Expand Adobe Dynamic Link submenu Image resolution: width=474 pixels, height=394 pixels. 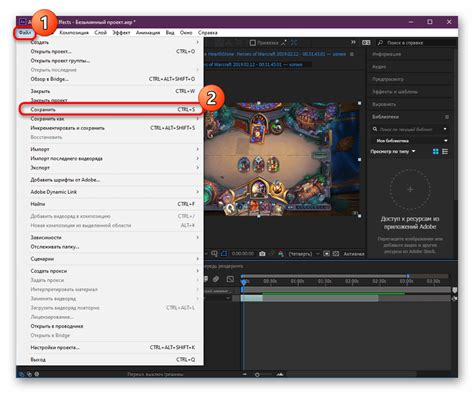click(x=111, y=192)
